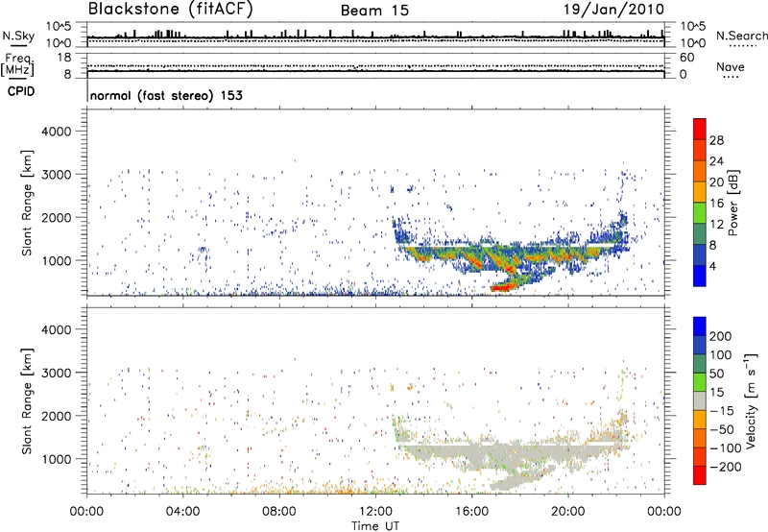Screen dimensions: 768x532
Task: Click "3000" tick on the velocity panel axis
Action: click(57, 373)
